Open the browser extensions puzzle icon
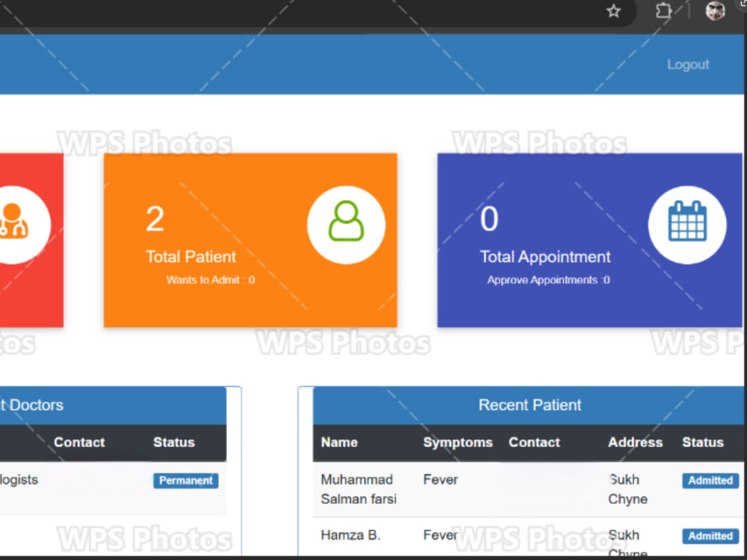Viewport: 747px width, 560px height. pyautogui.click(x=663, y=10)
